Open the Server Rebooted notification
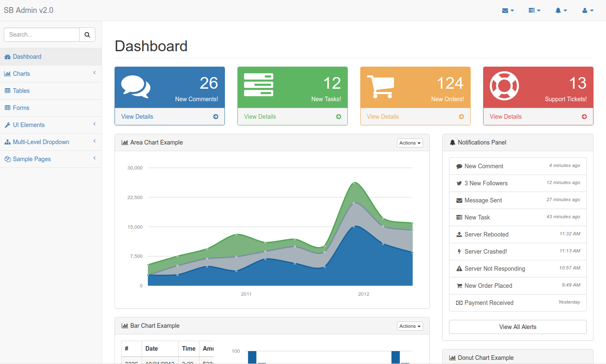The height and width of the screenshot is (364, 606). pyautogui.click(x=518, y=234)
